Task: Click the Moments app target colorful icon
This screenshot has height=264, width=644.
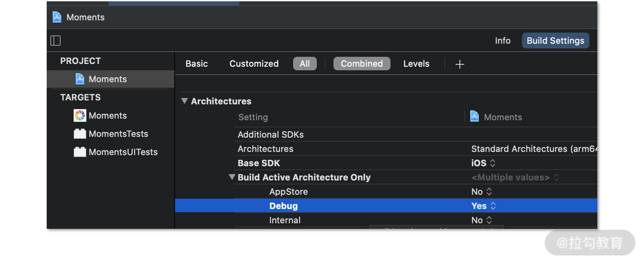Action: tap(80, 116)
